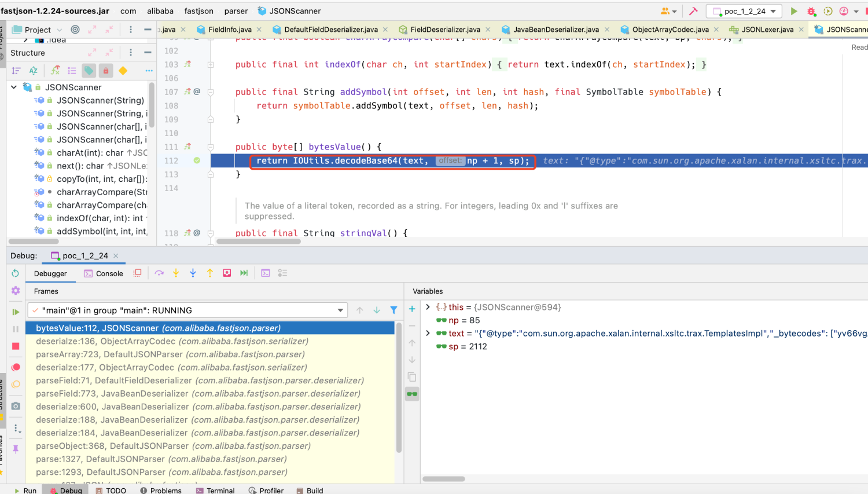Click the Step Into icon
The width and height of the screenshot is (868, 494).
(x=176, y=273)
